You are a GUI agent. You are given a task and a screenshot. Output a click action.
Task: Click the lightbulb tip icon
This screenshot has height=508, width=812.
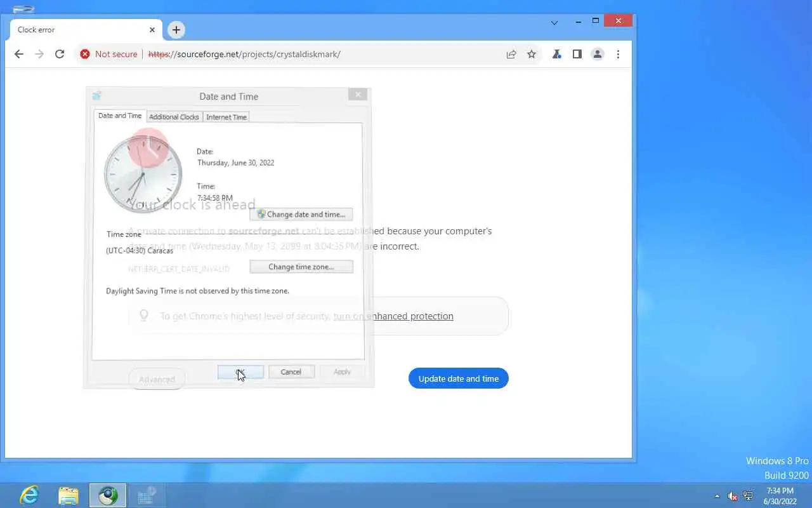(144, 316)
